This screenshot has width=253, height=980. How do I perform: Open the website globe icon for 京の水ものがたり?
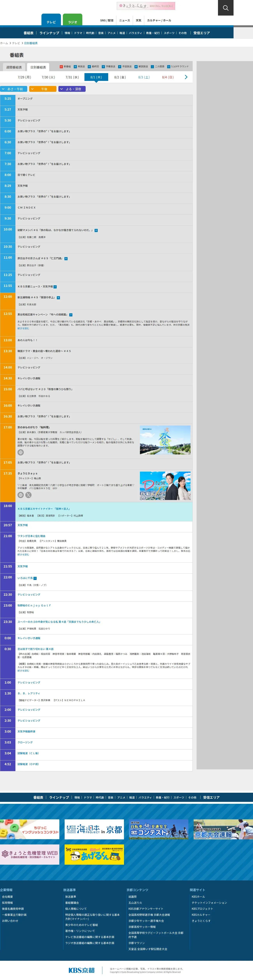click(x=21, y=452)
